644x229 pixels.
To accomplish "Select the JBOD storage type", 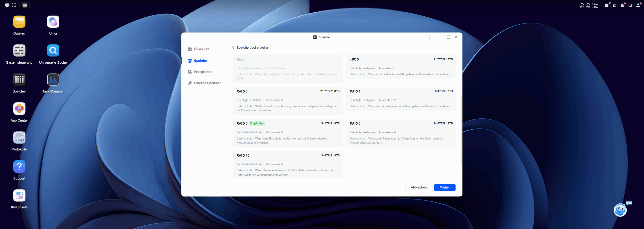I will tap(401, 67).
